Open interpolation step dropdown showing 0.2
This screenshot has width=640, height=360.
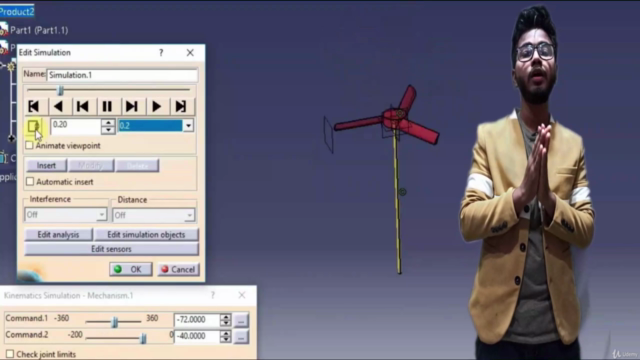tap(188, 126)
